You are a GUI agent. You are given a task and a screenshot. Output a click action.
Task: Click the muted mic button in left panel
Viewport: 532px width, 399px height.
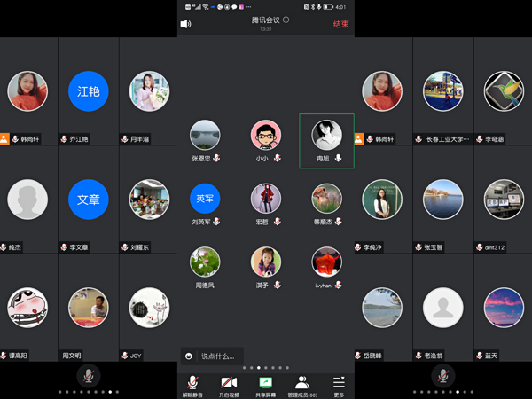(x=88, y=375)
